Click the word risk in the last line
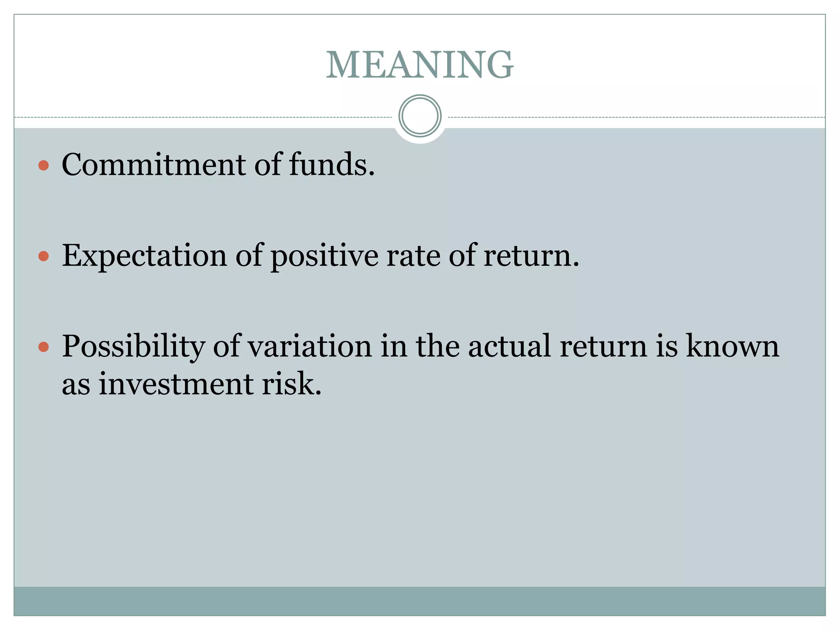The image size is (840, 630). tap(292, 384)
